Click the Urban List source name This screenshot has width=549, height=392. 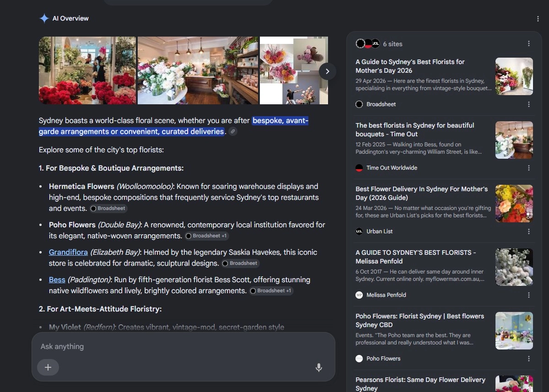pyautogui.click(x=379, y=231)
